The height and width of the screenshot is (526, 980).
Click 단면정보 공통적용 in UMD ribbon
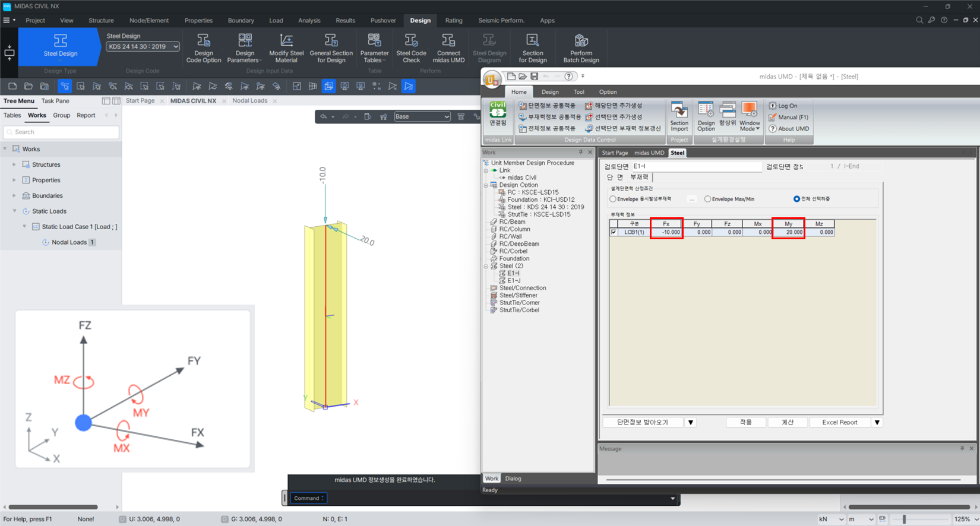click(x=547, y=106)
